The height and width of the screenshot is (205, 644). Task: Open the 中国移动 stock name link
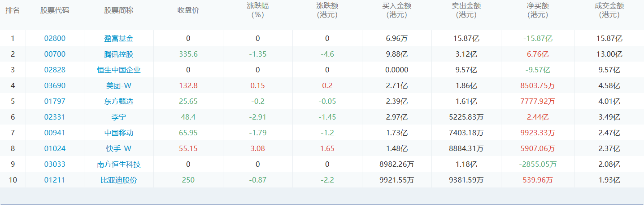tap(119, 133)
